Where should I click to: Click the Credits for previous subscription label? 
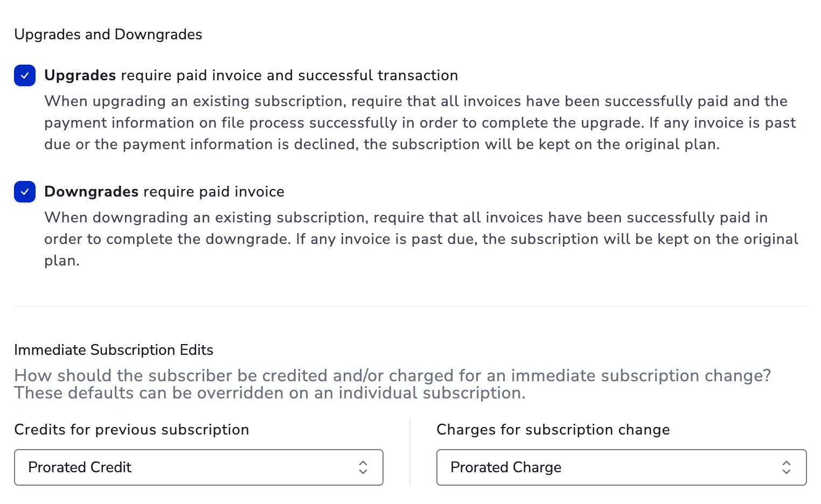131,430
